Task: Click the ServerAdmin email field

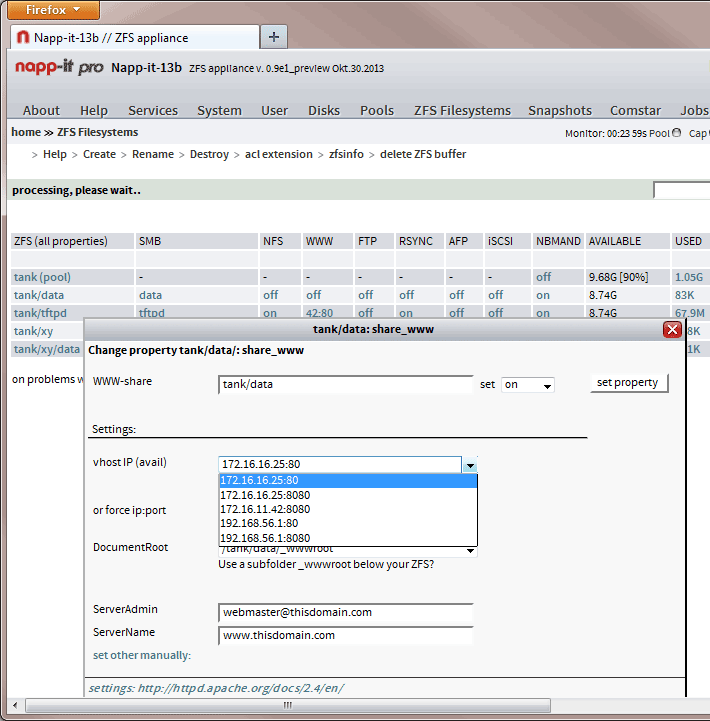Action: [x=346, y=612]
